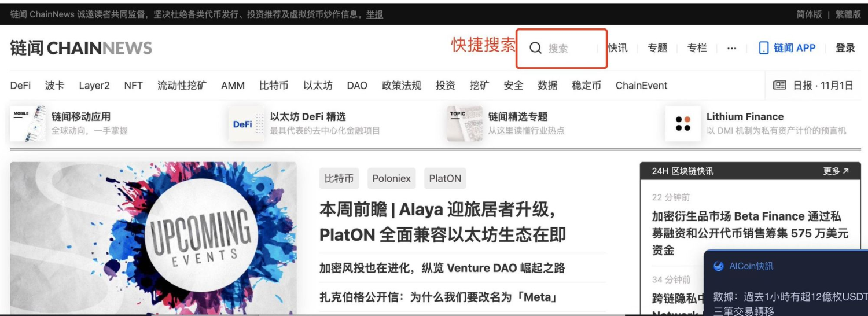Click the newspaper icon beside 日报
868x316 pixels.
pyautogui.click(x=779, y=85)
